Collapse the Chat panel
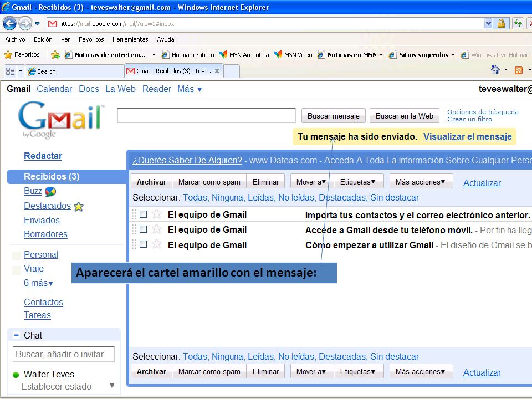This screenshot has height=399, width=532. pyautogui.click(x=16, y=335)
